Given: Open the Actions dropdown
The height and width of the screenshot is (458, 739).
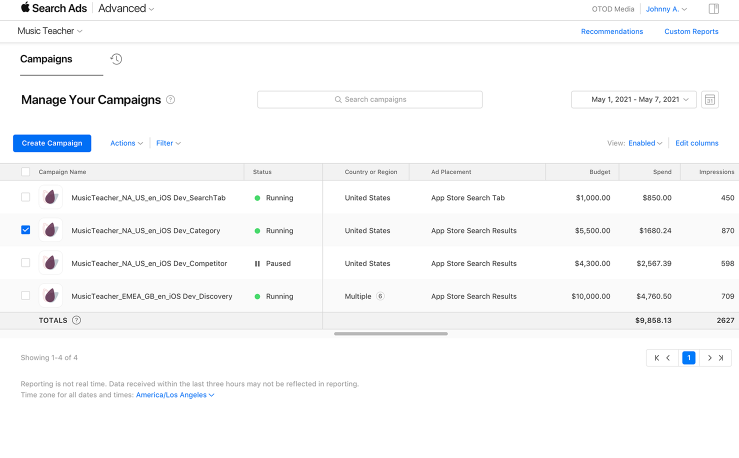Looking at the screenshot, I should click(x=126, y=143).
